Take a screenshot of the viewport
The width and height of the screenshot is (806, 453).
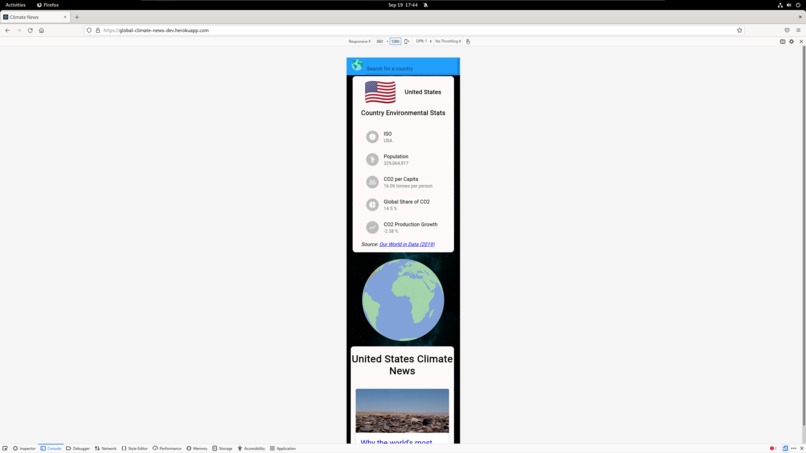coord(782,41)
